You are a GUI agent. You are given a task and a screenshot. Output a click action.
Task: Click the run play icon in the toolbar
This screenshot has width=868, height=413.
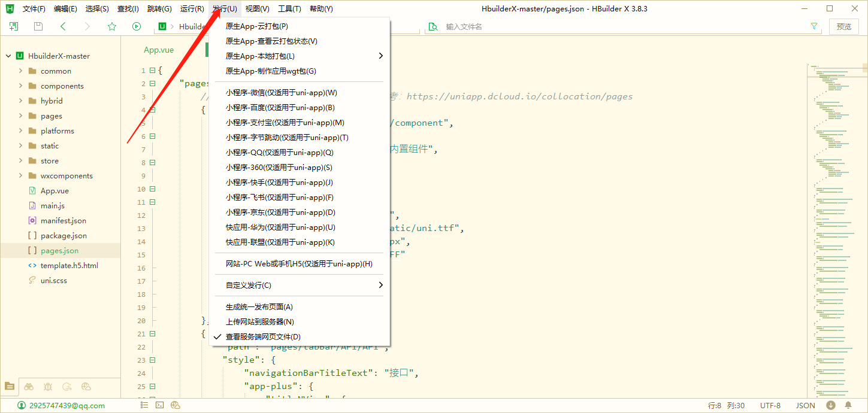(137, 26)
